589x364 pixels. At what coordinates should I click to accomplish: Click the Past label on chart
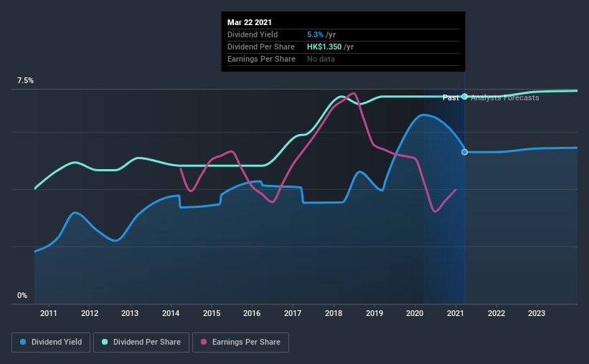(451, 97)
